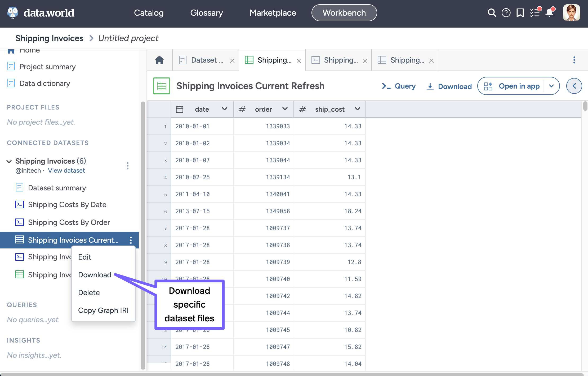Select Shipping Invoices Current file in sidebar

(69, 240)
